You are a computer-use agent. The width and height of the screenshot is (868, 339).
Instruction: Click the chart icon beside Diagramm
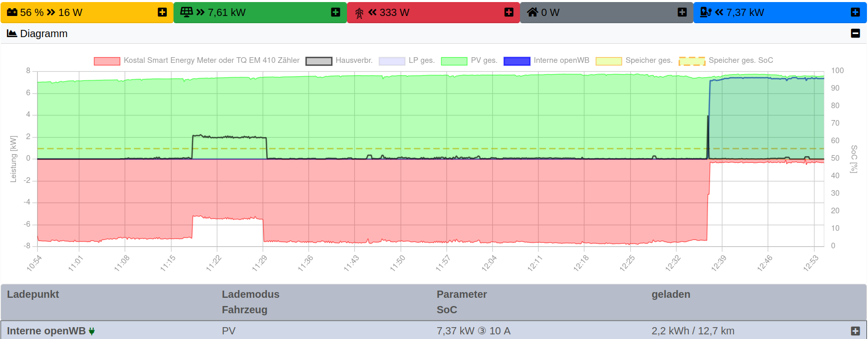(12, 33)
